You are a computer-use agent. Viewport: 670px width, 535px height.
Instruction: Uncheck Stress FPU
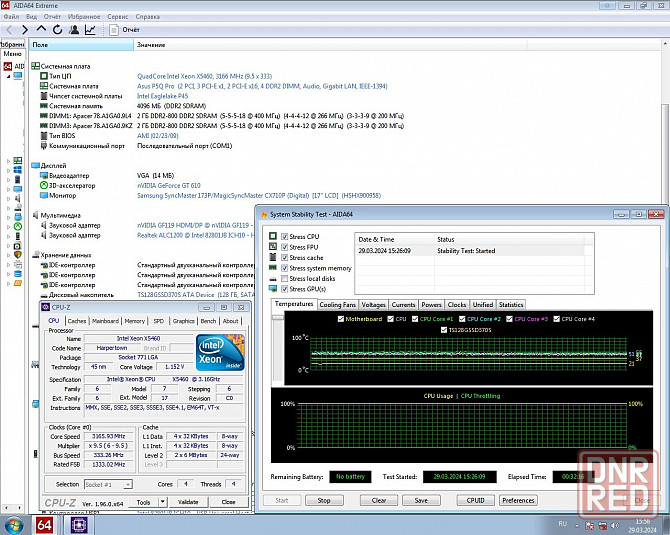click(285, 247)
